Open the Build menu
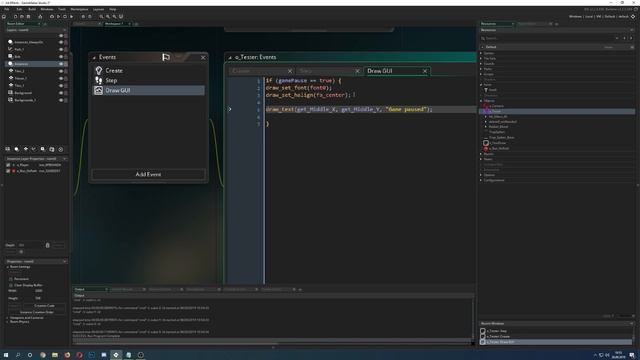Viewport: 640px width, 360px height. click(x=32, y=9)
